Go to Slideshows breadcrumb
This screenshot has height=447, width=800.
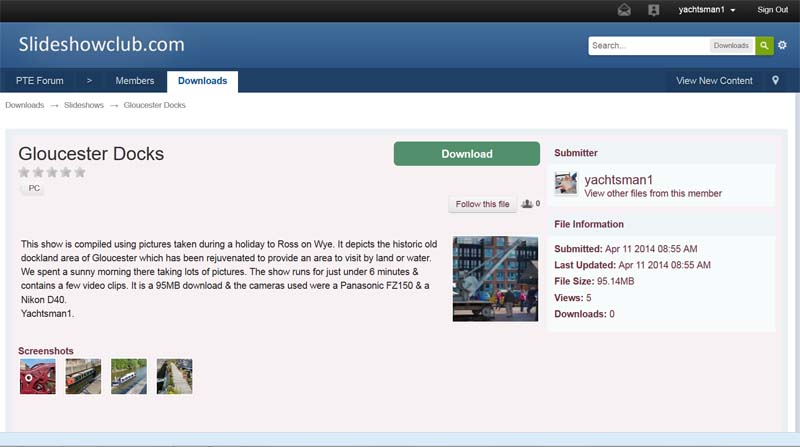tap(84, 105)
